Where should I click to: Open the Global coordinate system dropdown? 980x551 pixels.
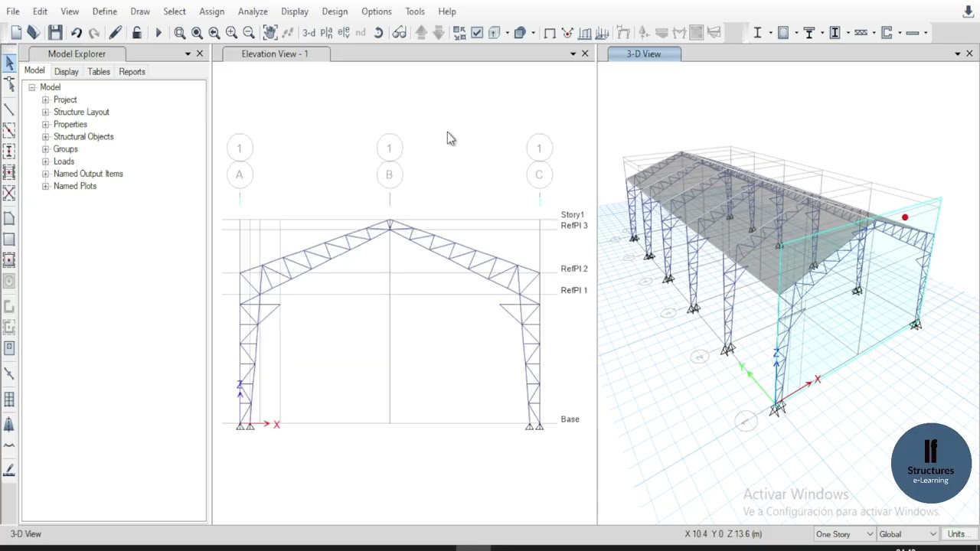908,534
